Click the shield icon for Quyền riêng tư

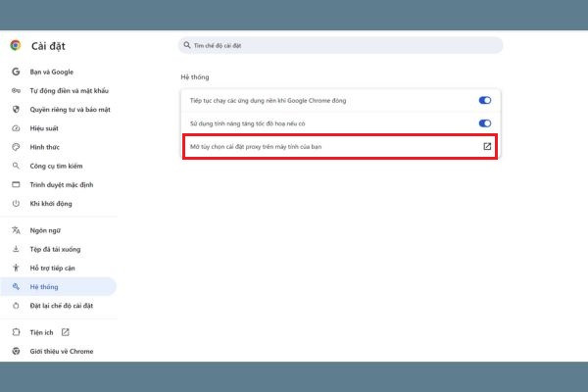coord(16,109)
